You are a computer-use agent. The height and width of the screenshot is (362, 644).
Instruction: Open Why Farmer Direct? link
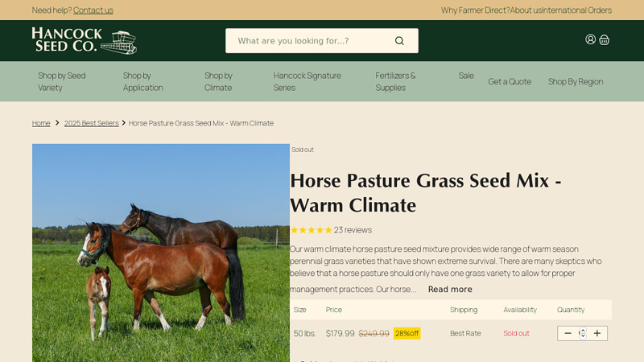tap(475, 10)
